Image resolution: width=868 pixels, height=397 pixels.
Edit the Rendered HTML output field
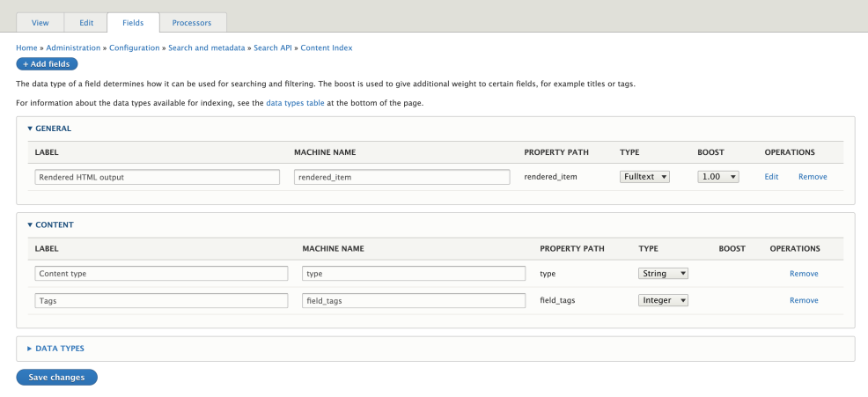(x=771, y=177)
